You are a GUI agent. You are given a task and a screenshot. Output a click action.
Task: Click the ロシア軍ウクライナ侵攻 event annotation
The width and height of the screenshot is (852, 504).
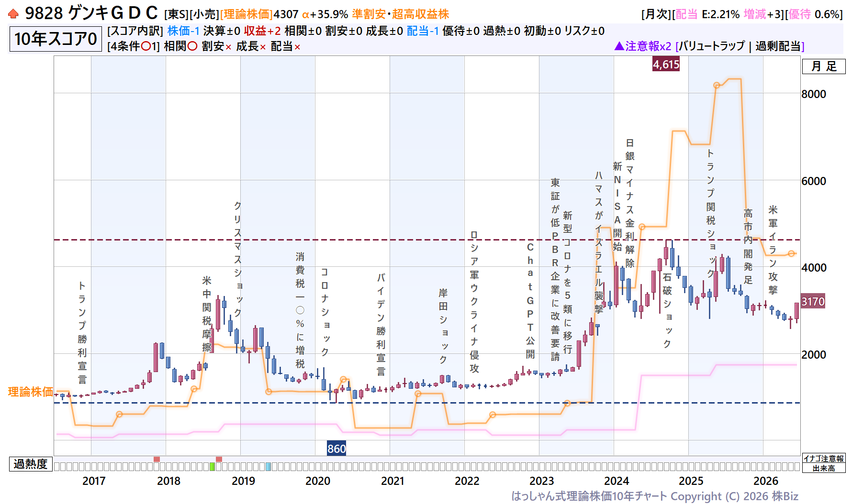[x=474, y=302]
